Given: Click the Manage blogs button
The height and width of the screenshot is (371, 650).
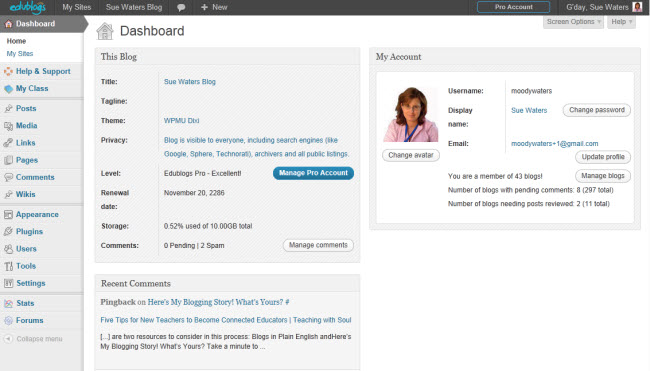Looking at the screenshot, I should pyautogui.click(x=603, y=176).
